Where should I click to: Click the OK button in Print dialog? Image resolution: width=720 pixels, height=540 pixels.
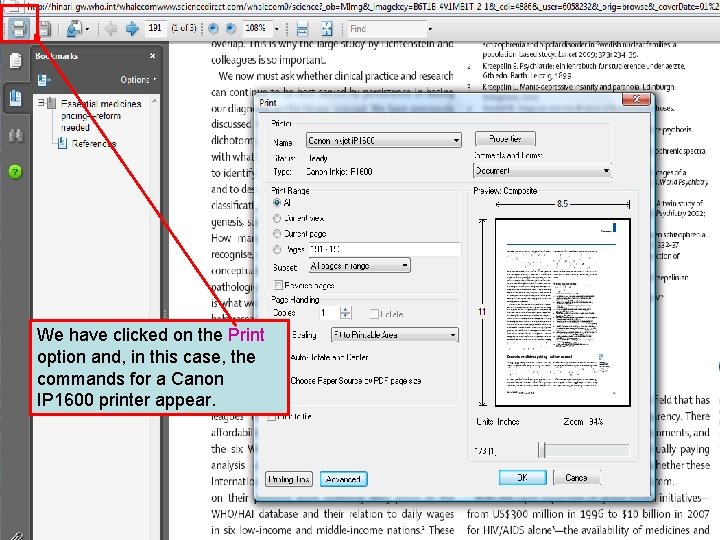click(x=523, y=478)
